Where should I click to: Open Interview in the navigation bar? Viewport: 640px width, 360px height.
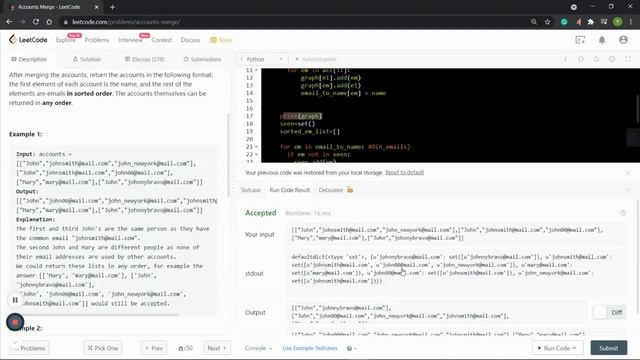(130, 40)
